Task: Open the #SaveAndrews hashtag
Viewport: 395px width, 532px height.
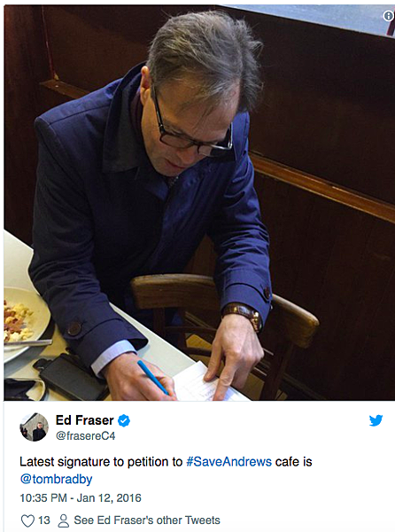Action: (x=229, y=462)
